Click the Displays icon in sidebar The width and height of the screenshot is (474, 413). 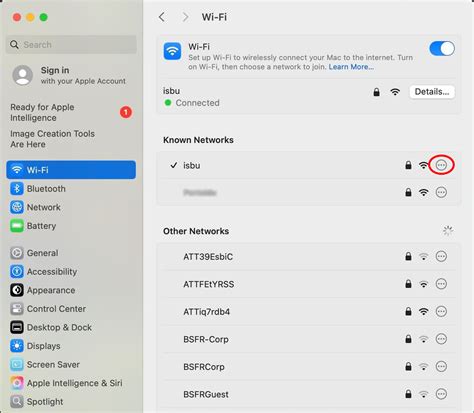[17, 346]
